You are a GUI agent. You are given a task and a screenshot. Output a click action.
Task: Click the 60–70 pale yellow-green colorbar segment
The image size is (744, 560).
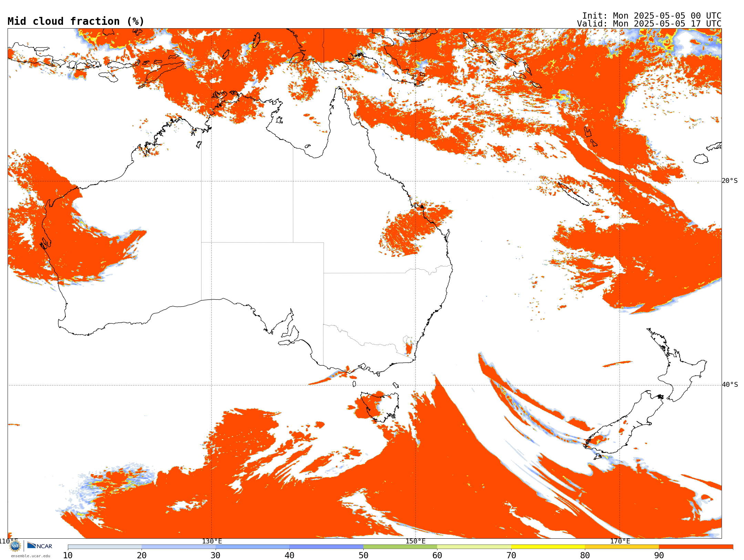coord(474,547)
